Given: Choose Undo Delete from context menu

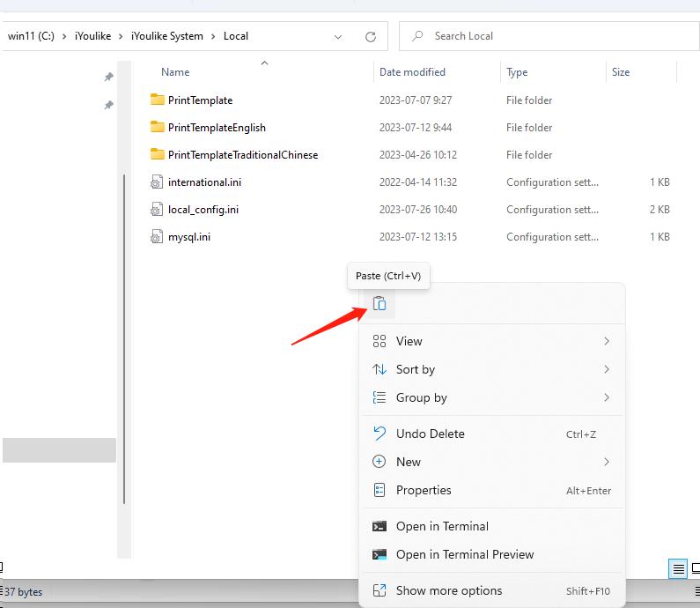Looking at the screenshot, I should coord(430,434).
